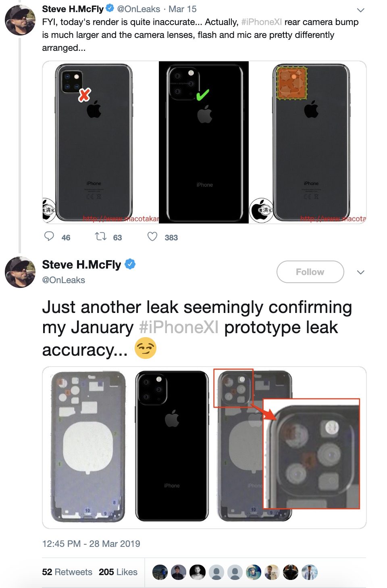Click the verified badge next to the main tweet's name
The height and width of the screenshot is (588, 387).
pyautogui.click(x=130, y=264)
